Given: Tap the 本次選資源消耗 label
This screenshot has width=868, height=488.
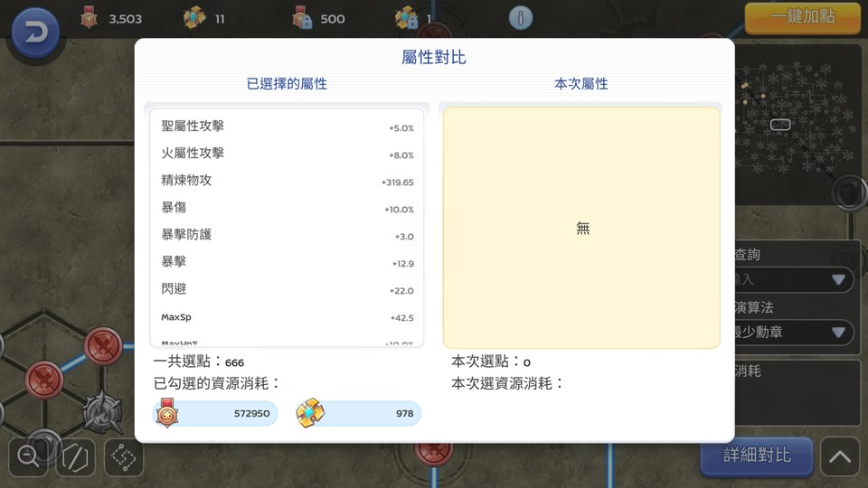Looking at the screenshot, I should (x=507, y=383).
